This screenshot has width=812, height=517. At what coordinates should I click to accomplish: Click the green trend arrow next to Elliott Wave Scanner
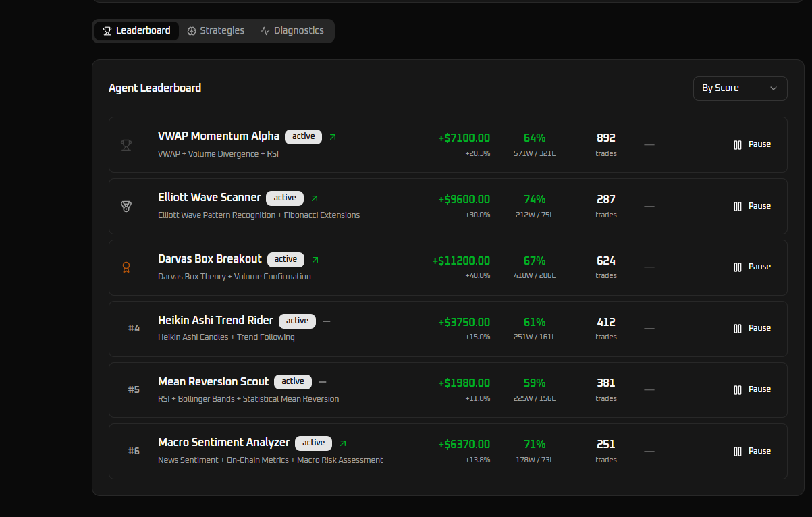[314, 198]
